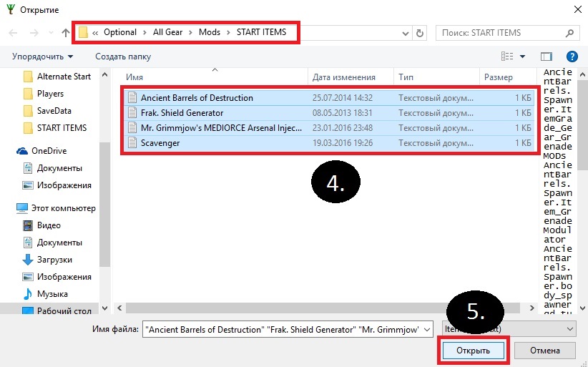Image resolution: width=588 pixels, height=367 pixels.
Task: Open the Музыка folder in sidebar
Action: [x=52, y=294]
